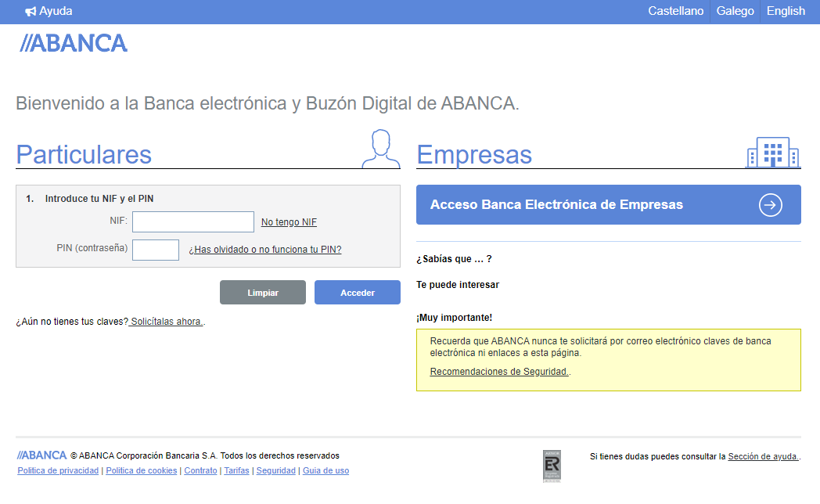Click the small ABANCA footer logo

point(42,455)
